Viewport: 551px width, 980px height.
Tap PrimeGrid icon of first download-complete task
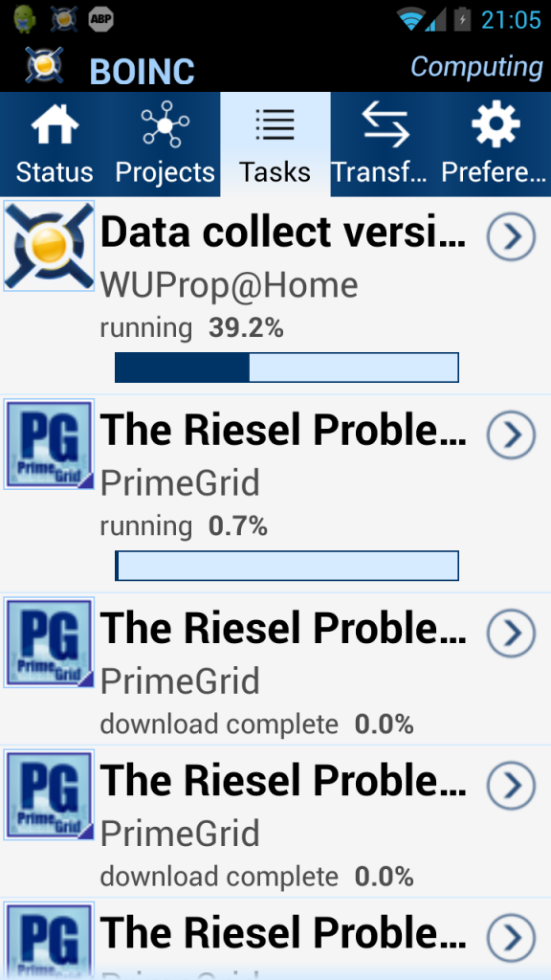coord(50,642)
